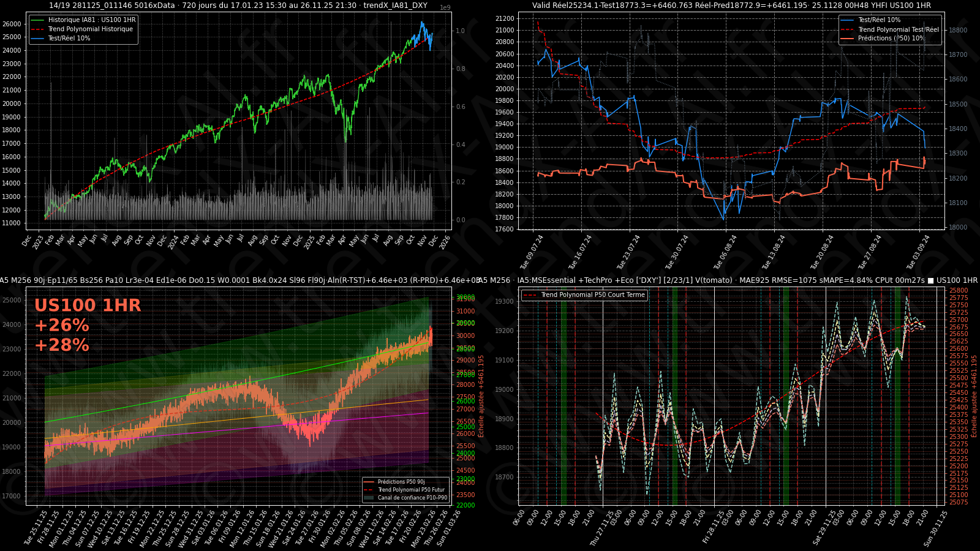The image size is (980, 551).
Task: Click the Prédictions P50 90j legend marker
Action: pyautogui.click(x=369, y=482)
